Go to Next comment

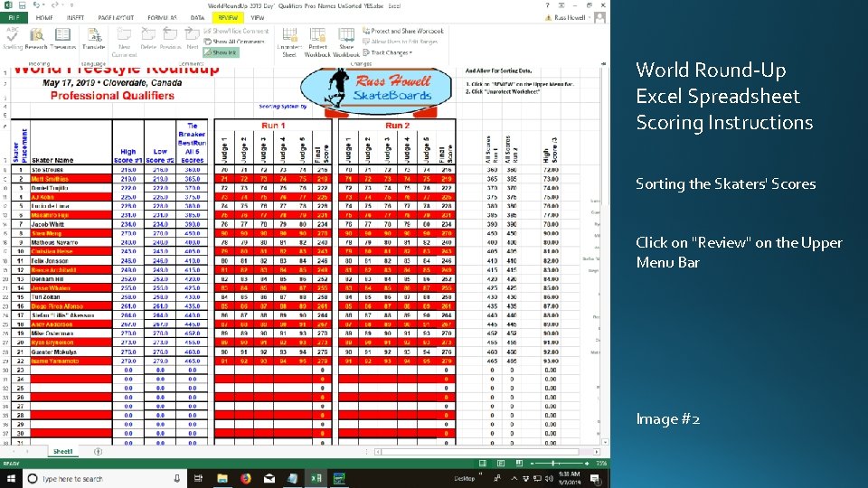tap(192, 39)
